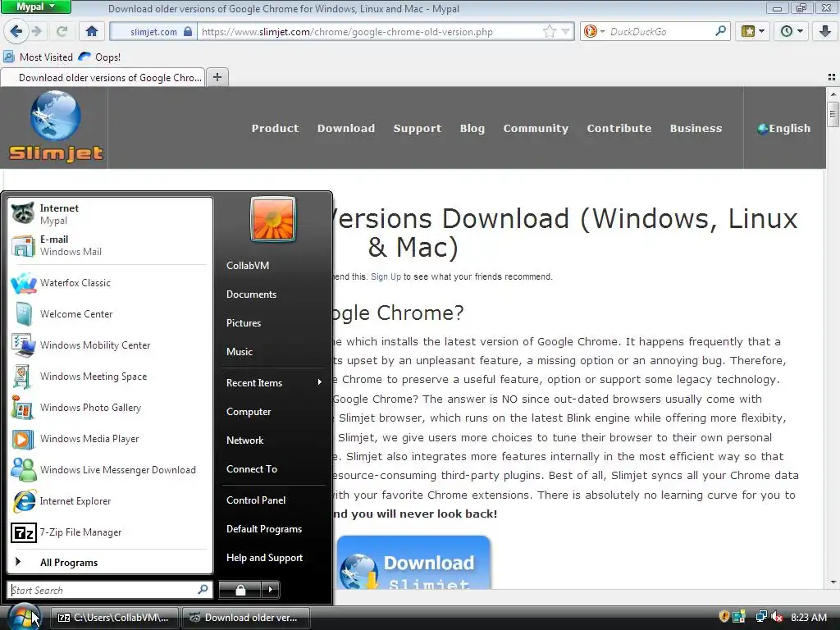Launch Windows Photo Gallery
Viewport: 840px width, 630px height.
pos(110,407)
